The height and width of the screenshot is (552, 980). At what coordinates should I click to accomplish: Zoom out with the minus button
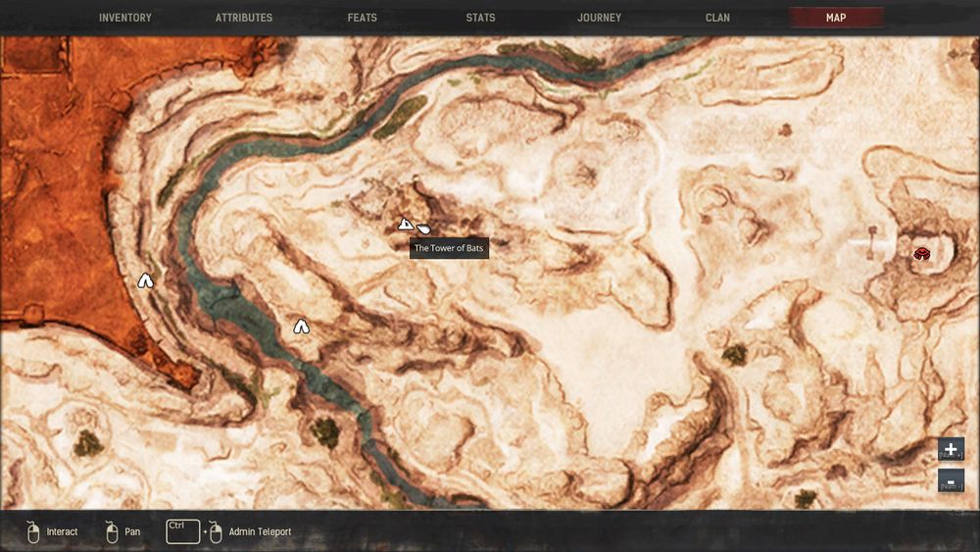951,480
